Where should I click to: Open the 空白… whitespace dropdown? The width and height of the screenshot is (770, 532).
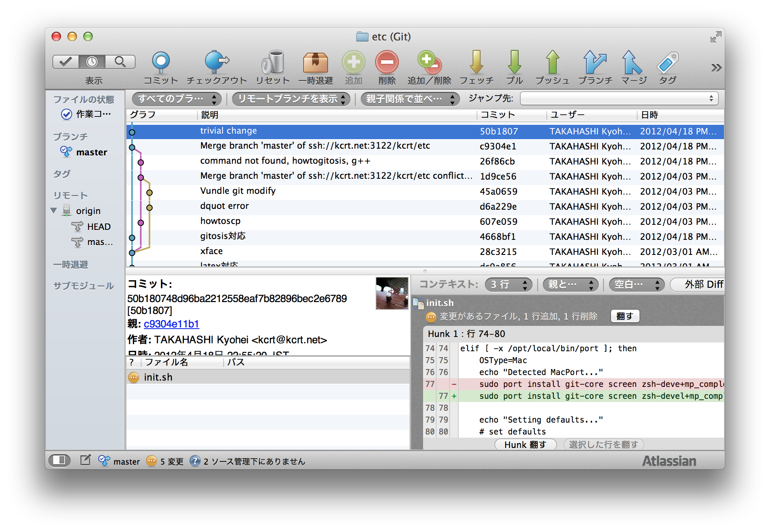tap(636, 285)
